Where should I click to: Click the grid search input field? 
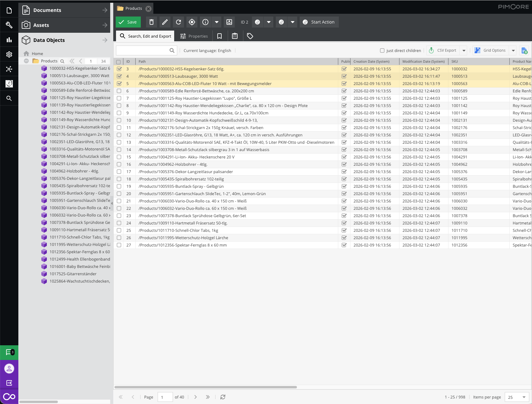click(x=143, y=51)
